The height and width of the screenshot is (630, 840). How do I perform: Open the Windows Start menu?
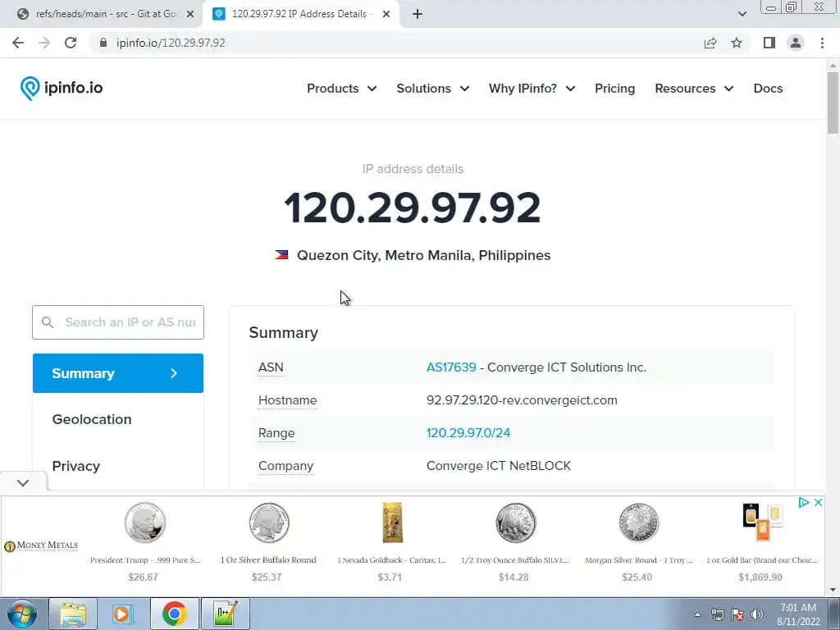pyautogui.click(x=22, y=614)
